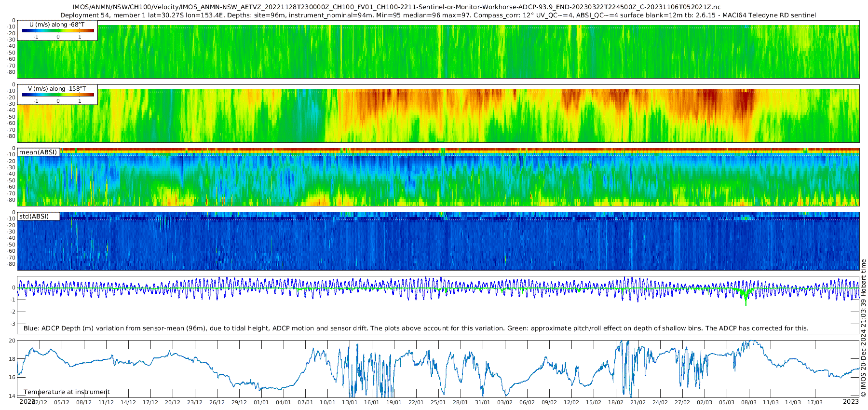The image size is (868, 410).
Task: Click the blue ADCP depth caption text
Action: point(416,328)
